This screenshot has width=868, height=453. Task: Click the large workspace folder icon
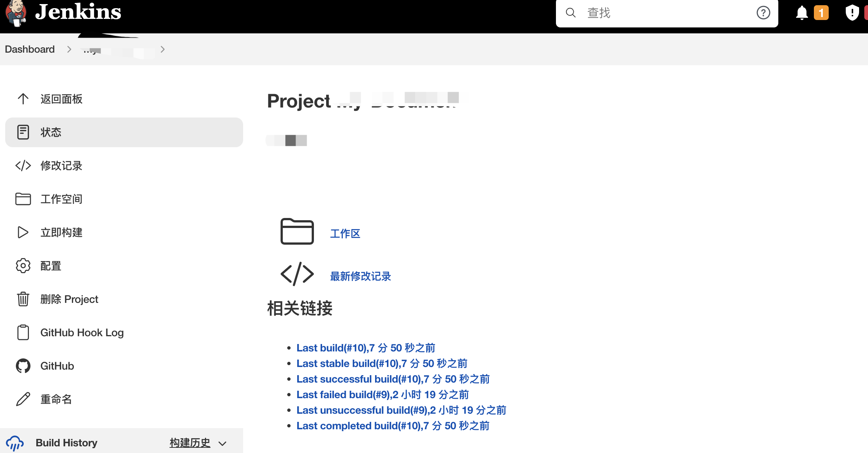pyautogui.click(x=297, y=231)
